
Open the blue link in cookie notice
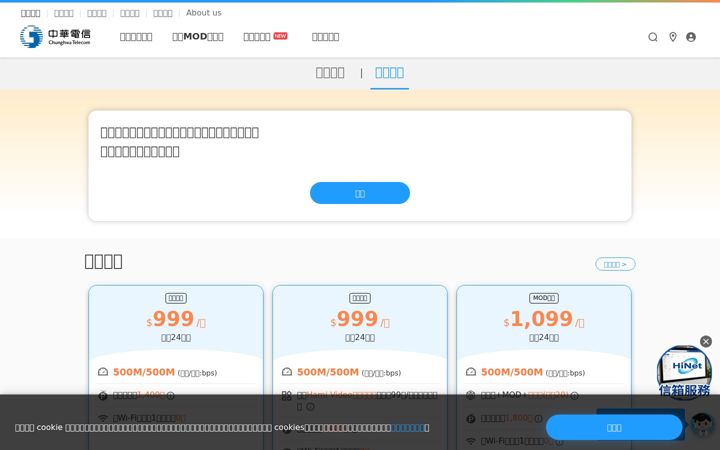pos(408,428)
